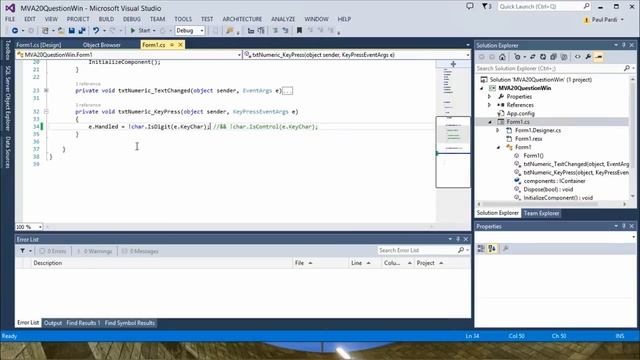Screen dimensions: 640x360
Task: Select the InitializeComponent() : void member
Action: pos(558,198)
